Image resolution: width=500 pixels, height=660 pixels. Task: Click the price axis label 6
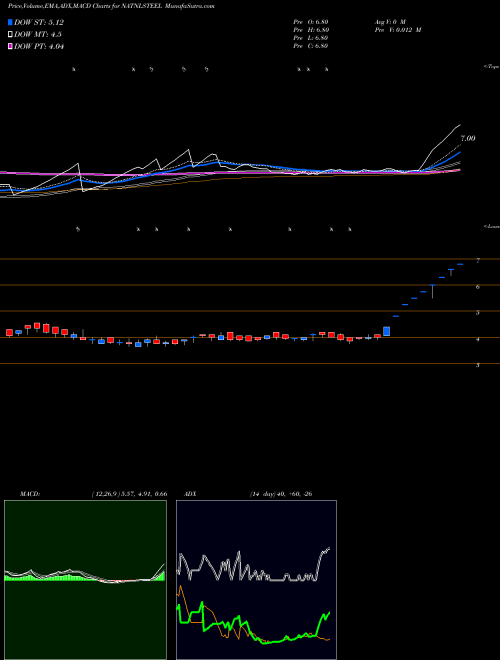click(x=478, y=287)
